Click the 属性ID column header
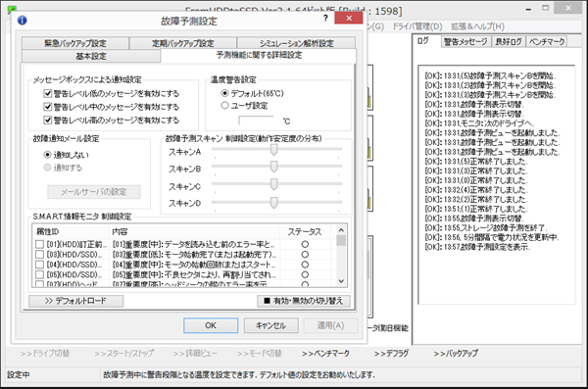 tap(71, 231)
